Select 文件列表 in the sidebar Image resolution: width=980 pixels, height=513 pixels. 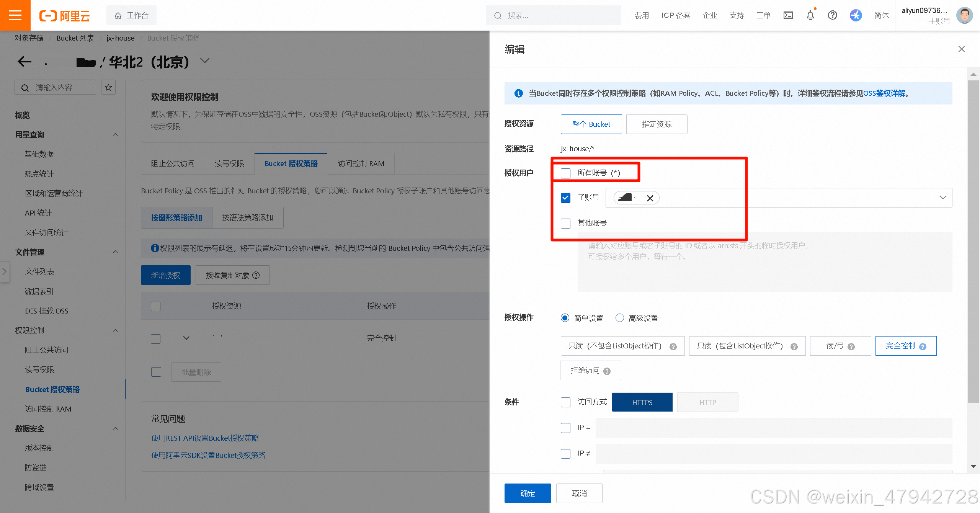[x=39, y=271]
